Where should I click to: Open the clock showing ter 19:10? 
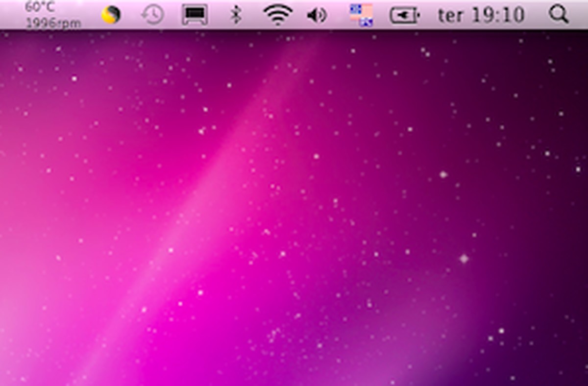(x=481, y=15)
